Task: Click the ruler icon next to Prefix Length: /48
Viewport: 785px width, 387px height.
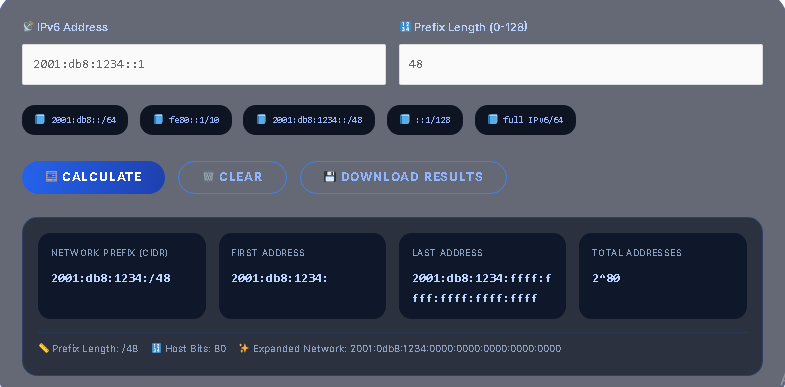Action: [x=44, y=348]
